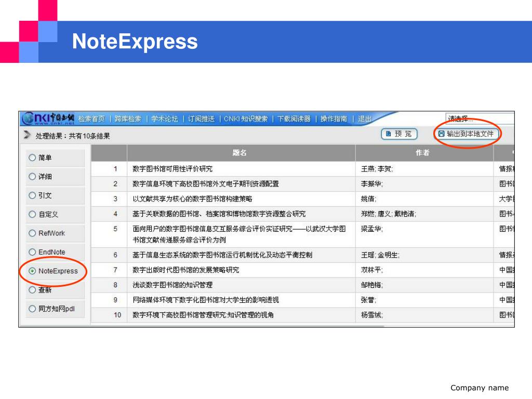Choose the EndNote export format
This screenshot has height=399, width=532.
click(x=32, y=252)
